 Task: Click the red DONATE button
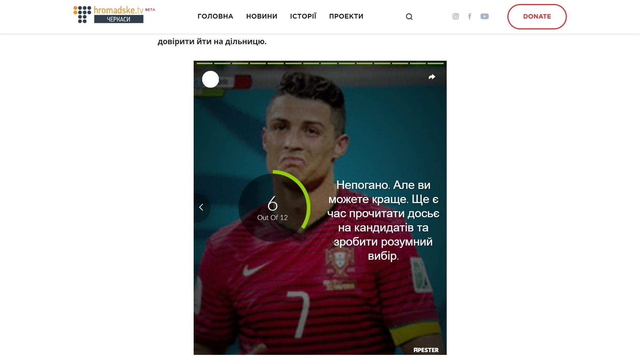[x=537, y=17]
